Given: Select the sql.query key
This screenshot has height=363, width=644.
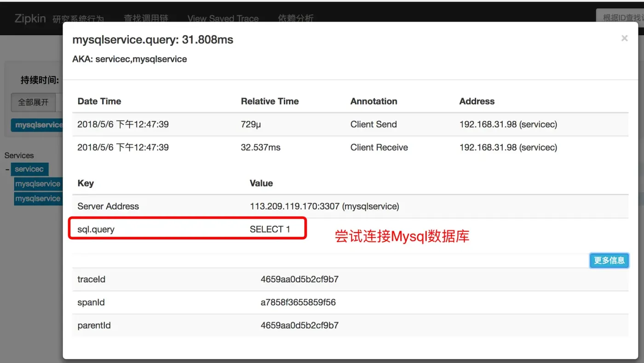Looking at the screenshot, I should 96,229.
